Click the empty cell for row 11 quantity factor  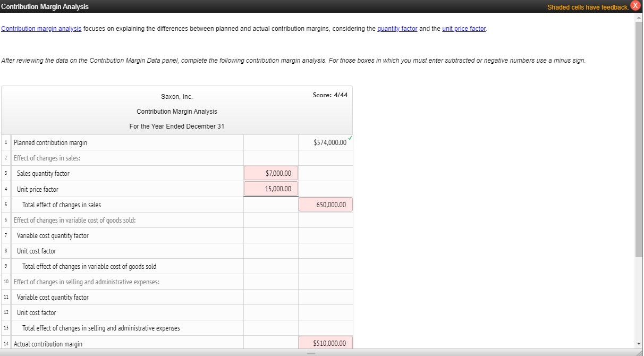(271, 296)
